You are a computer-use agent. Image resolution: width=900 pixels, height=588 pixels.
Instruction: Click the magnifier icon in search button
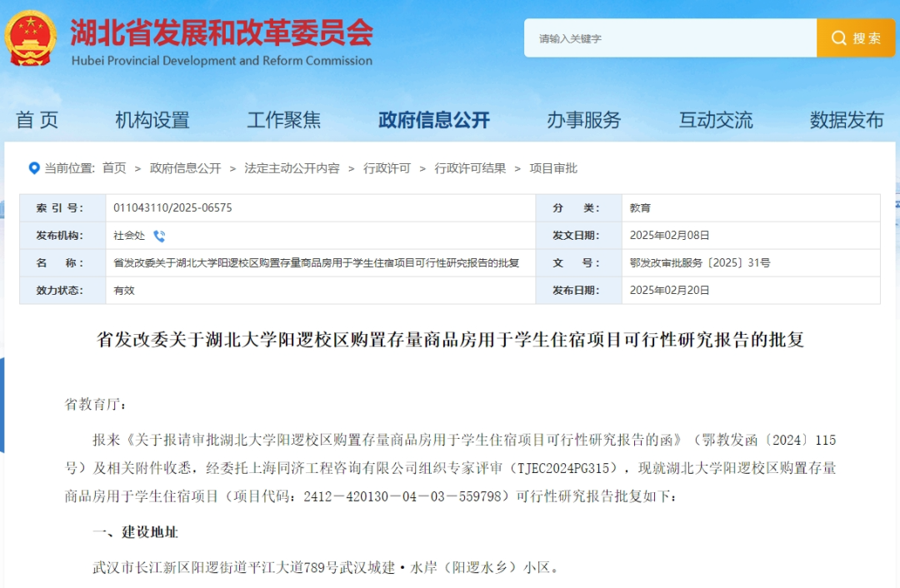pos(837,38)
